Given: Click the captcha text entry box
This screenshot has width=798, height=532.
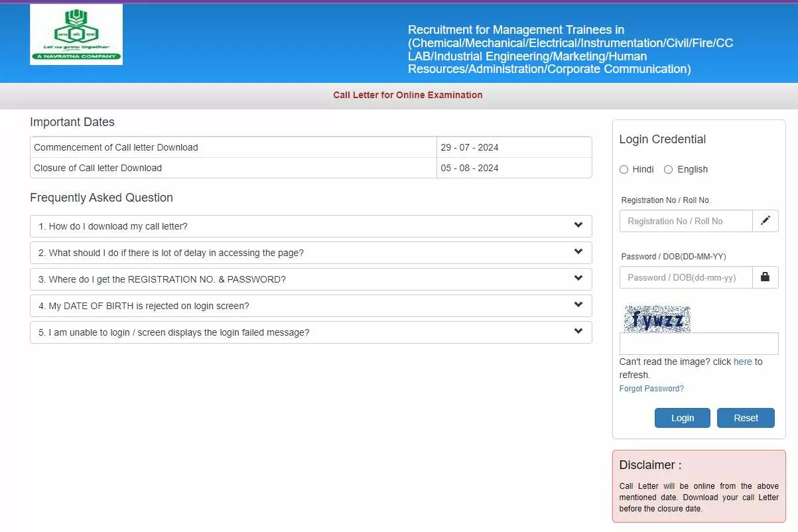Looking at the screenshot, I should click(698, 344).
